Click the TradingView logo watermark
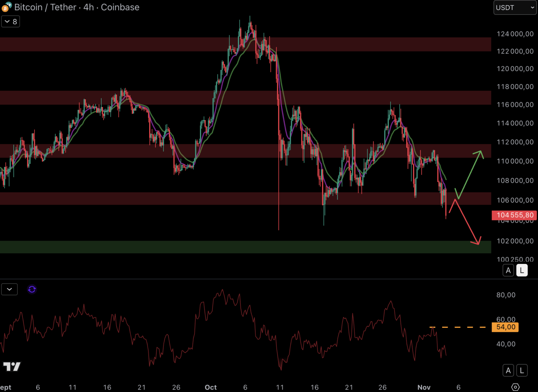The image size is (538, 392). pos(12,367)
